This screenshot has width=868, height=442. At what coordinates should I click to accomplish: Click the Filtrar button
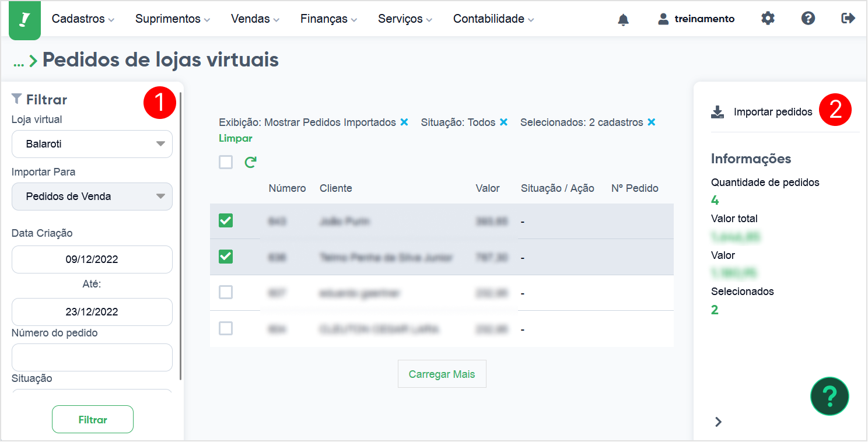[93, 419]
